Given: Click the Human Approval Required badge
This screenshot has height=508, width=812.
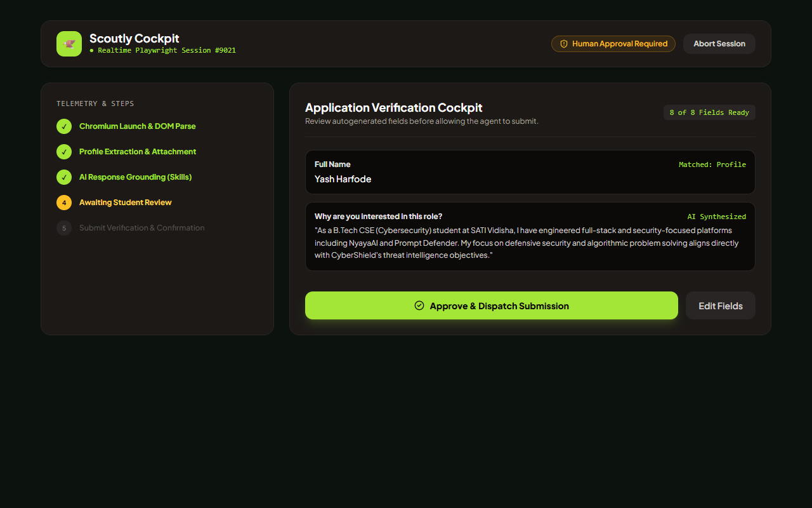Looking at the screenshot, I should coord(613,44).
